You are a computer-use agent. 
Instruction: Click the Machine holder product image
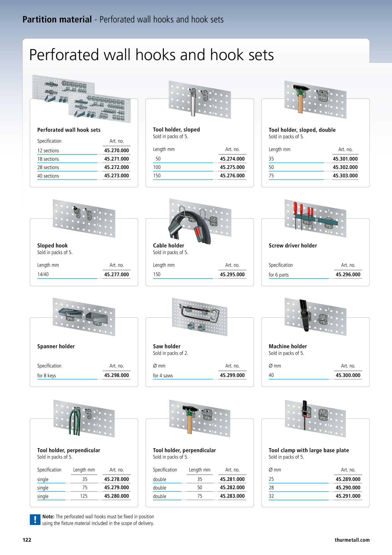(x=315, y=317)
